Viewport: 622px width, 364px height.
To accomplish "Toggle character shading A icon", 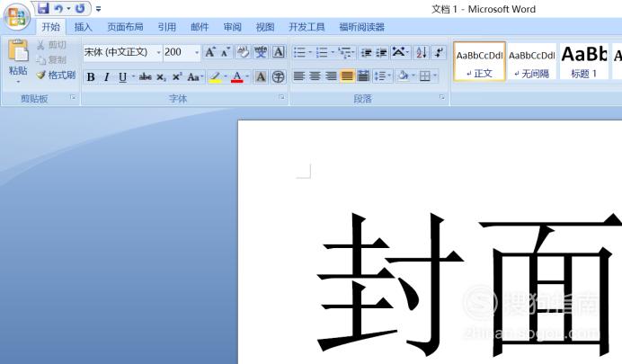I will point(261,76).
